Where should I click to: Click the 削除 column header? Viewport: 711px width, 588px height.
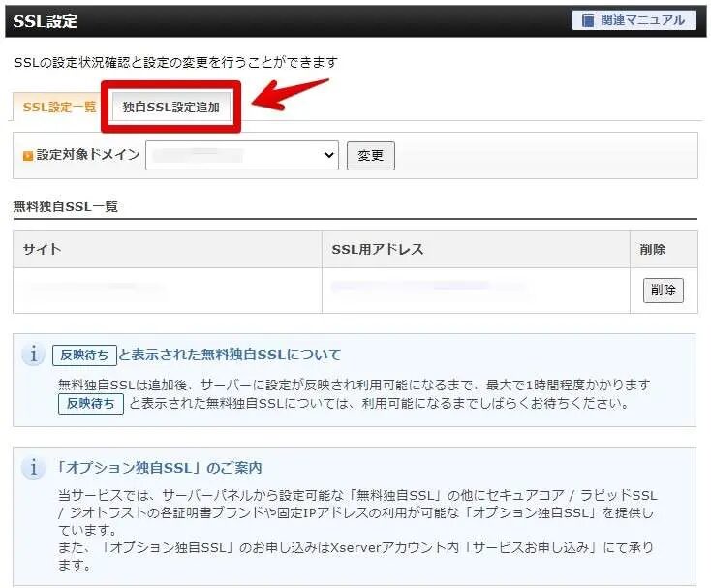click(x=653, y=249)
